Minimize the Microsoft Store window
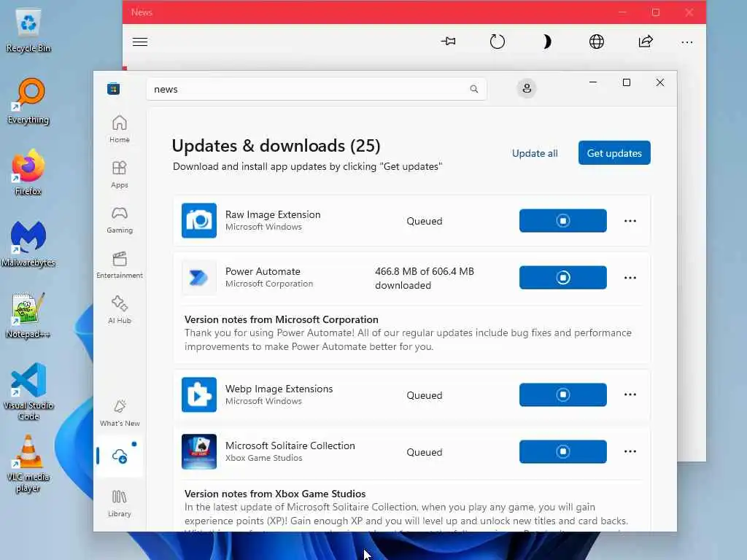Screen dimensions: 747x560 click(x=592, y=82)
